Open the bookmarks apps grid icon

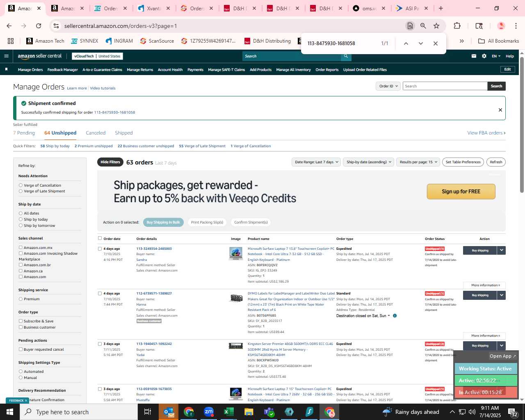pyautogui.click(x=11, y=41)
